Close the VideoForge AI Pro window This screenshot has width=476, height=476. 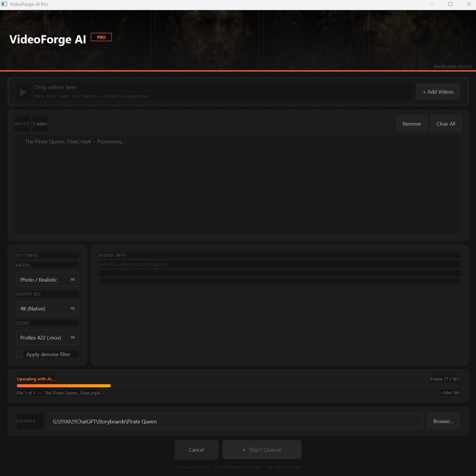[469, 4]
